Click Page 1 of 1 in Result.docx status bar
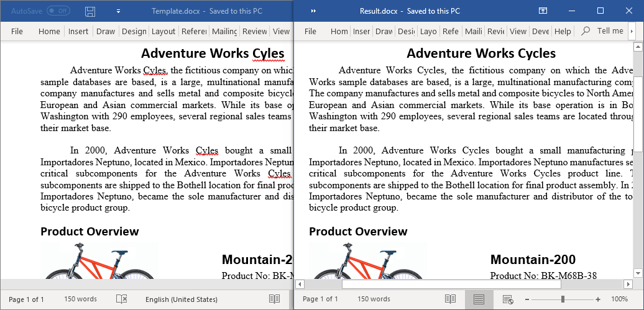 [x=320, y=299]
